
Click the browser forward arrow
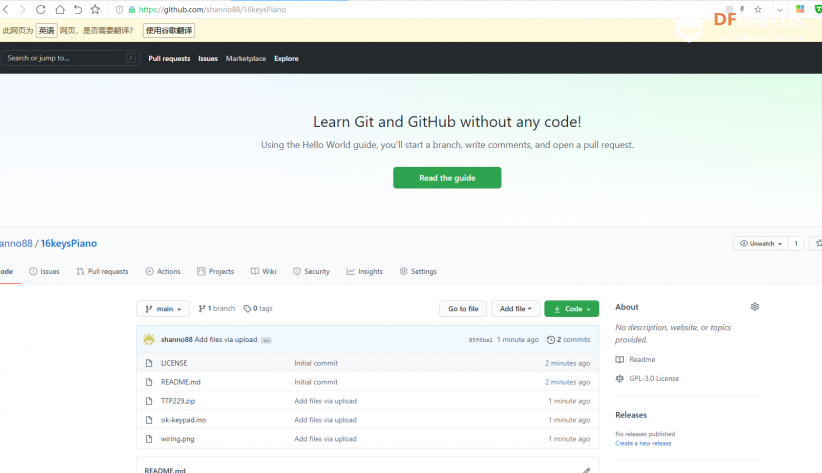coord(23,9)
